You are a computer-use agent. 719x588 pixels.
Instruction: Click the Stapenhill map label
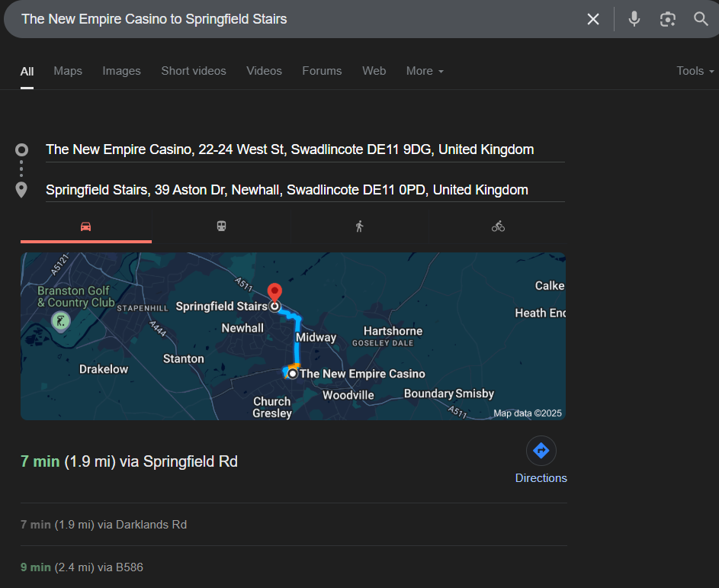[x=143, y=308]
